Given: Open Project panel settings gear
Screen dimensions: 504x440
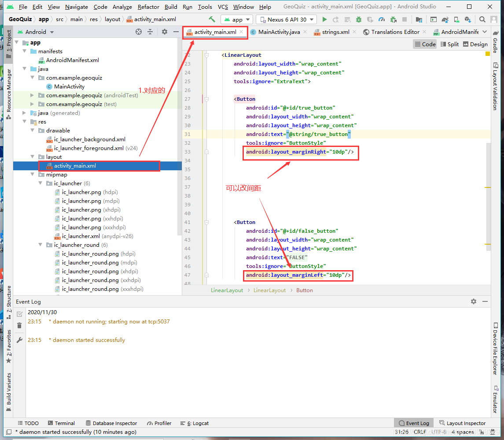Looking at the screenshot, I should [x=165, y=32].
